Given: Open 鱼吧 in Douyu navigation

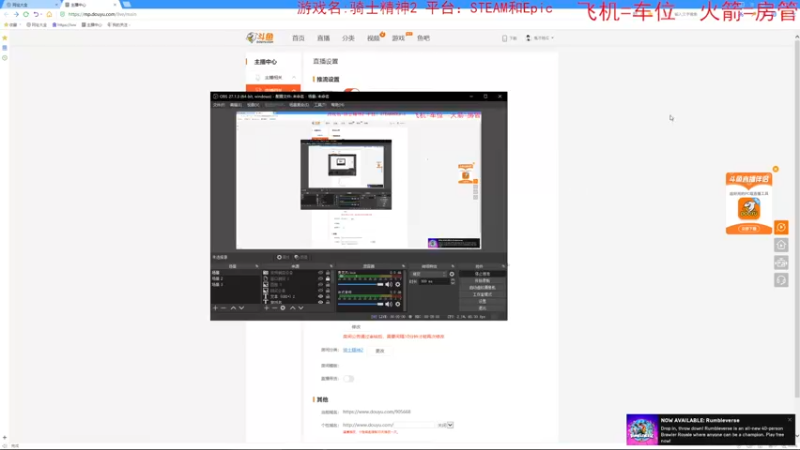Looking at the screenshot, I should [x=423, y=38].
